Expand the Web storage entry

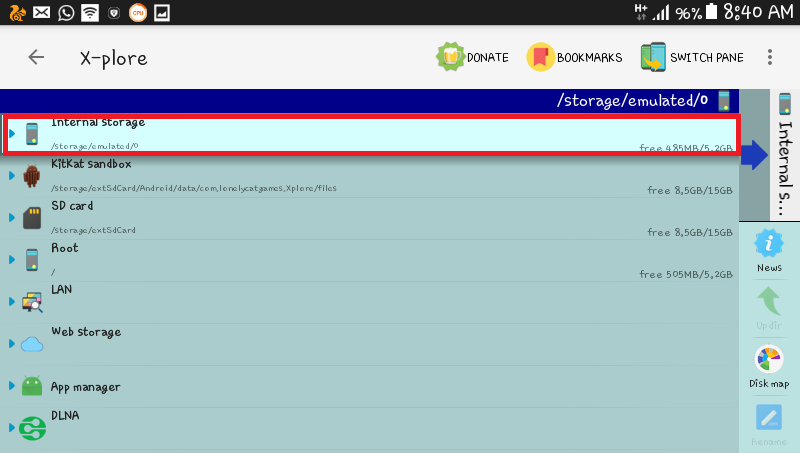pos(12,343)
